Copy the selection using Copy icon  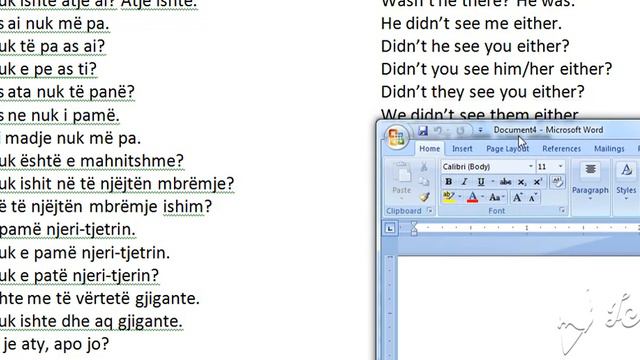pyautogui.click(x=424, y=182)
